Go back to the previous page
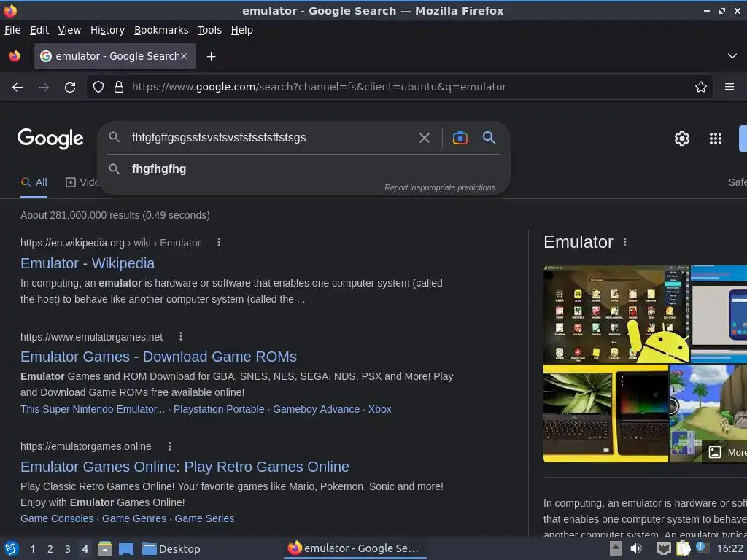Viewport: 747px width, 560px height. pos(18,87)
